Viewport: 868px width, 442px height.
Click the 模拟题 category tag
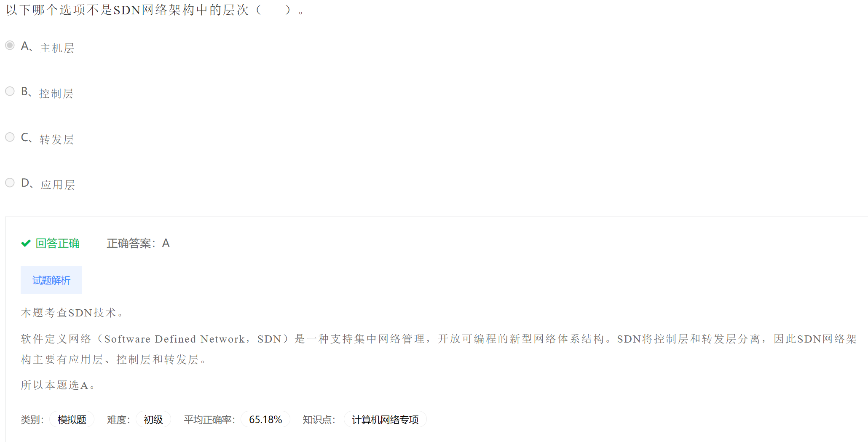click(72, 419)
